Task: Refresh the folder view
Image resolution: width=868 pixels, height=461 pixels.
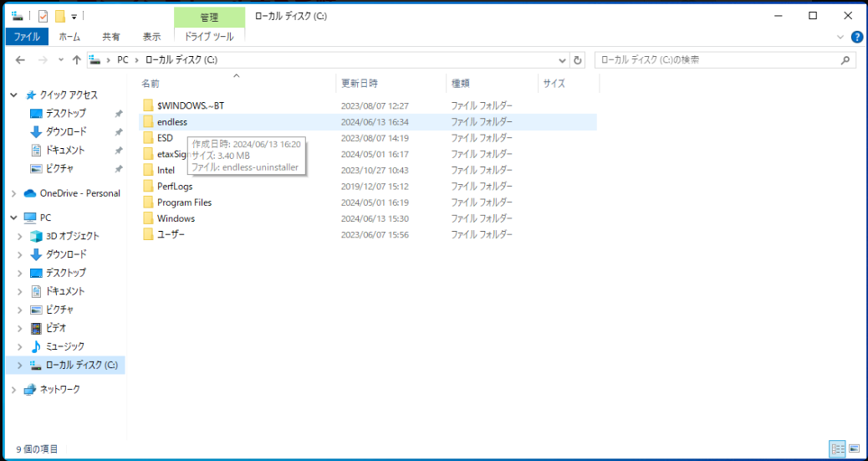Action: click(577, 60)
